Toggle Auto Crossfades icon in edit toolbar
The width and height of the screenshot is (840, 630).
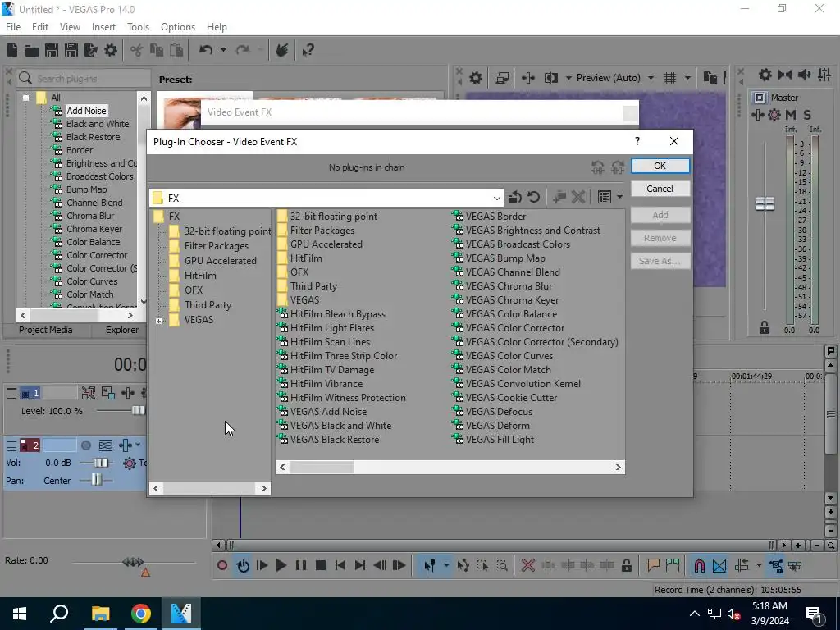point(719,565)
